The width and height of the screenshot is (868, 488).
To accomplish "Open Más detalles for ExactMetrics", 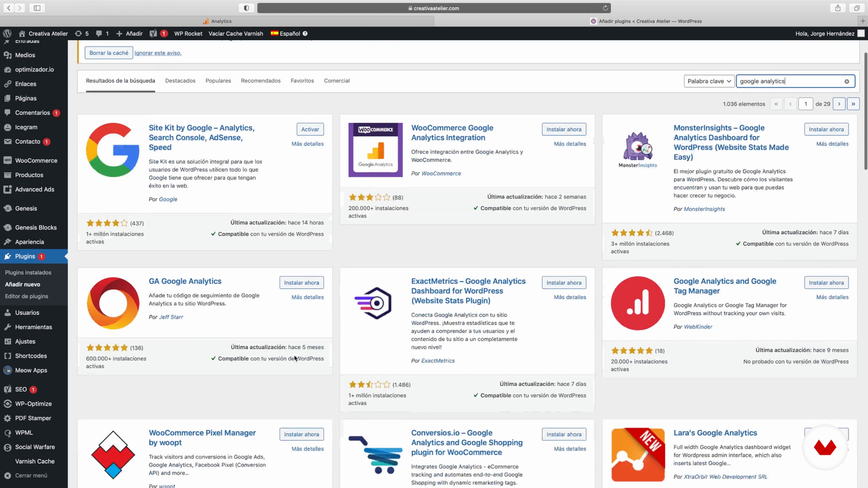I will (x=570, y=297).
